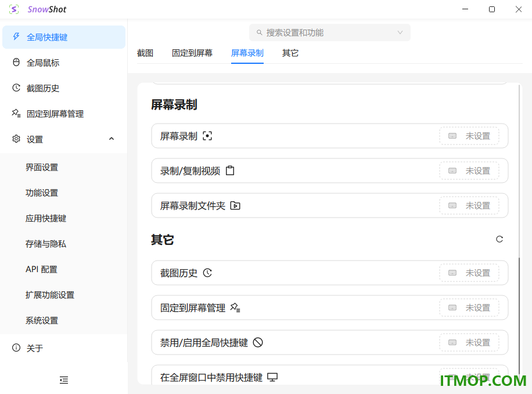Click the 屏幕录制文件夹 row label

tap(193, 206)
